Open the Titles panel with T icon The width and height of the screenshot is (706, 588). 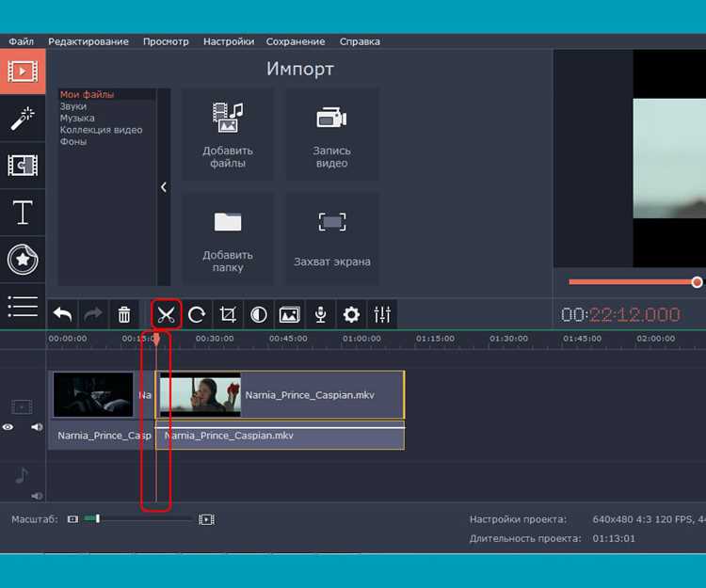point(23,213)
